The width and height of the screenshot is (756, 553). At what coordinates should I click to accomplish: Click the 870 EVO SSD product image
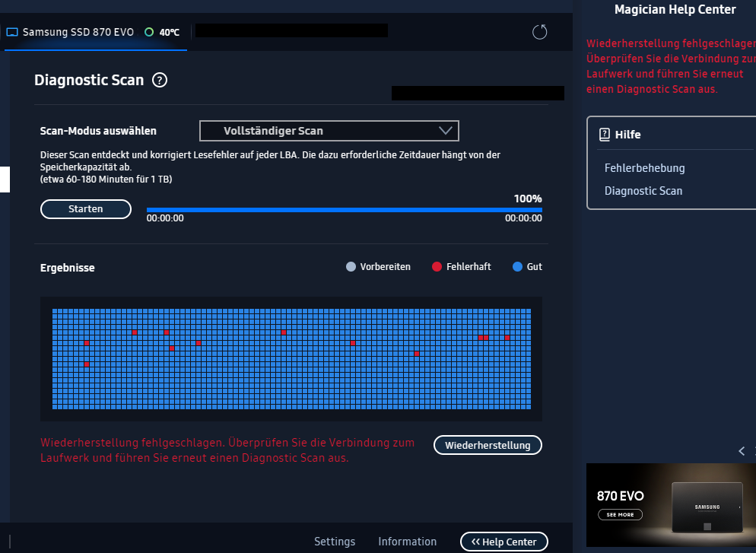point(707,507)
